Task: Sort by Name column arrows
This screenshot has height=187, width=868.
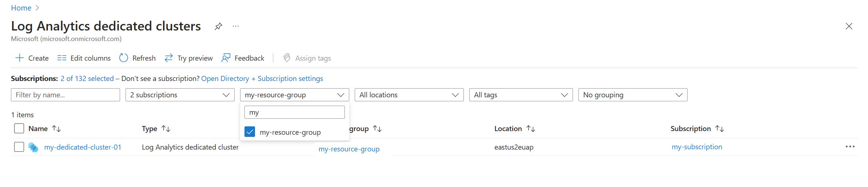Action: coord(56,129)
